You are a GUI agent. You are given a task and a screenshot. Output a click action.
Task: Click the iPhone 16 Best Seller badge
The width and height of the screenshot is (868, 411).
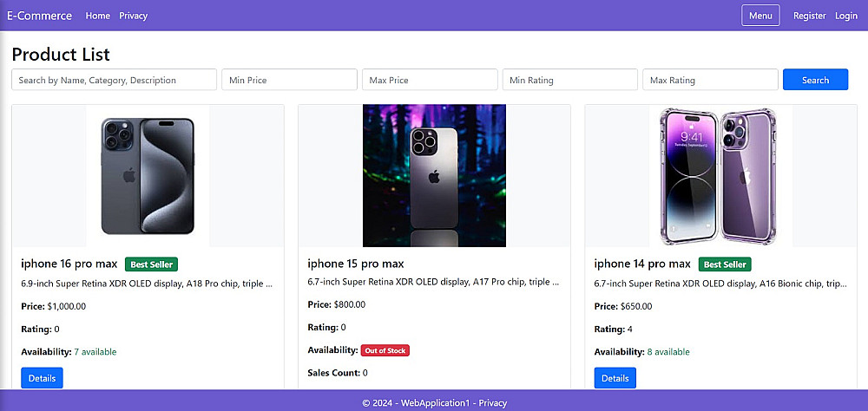coord(151,264)
